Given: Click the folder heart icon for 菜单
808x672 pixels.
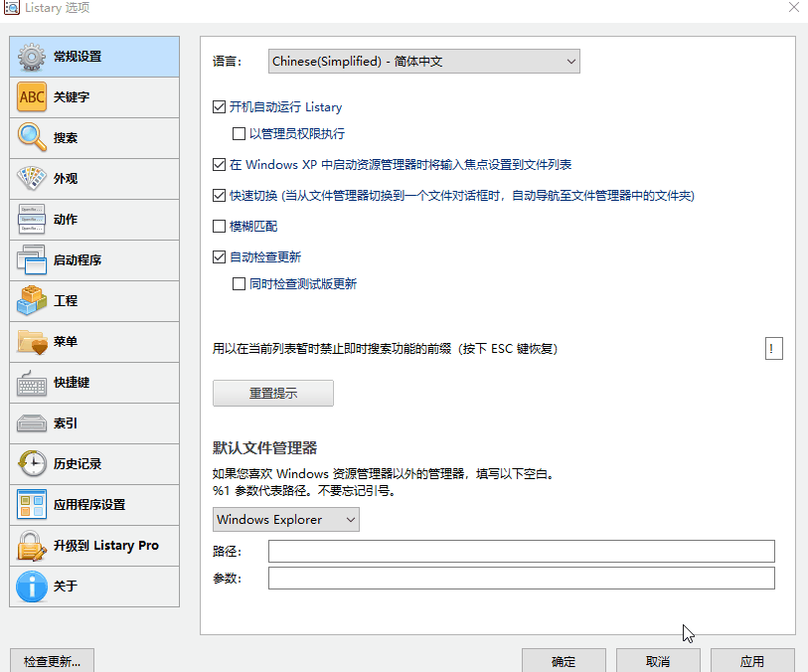Looking at the screenshot, I should pyautogui.click(x=32, y=341).
